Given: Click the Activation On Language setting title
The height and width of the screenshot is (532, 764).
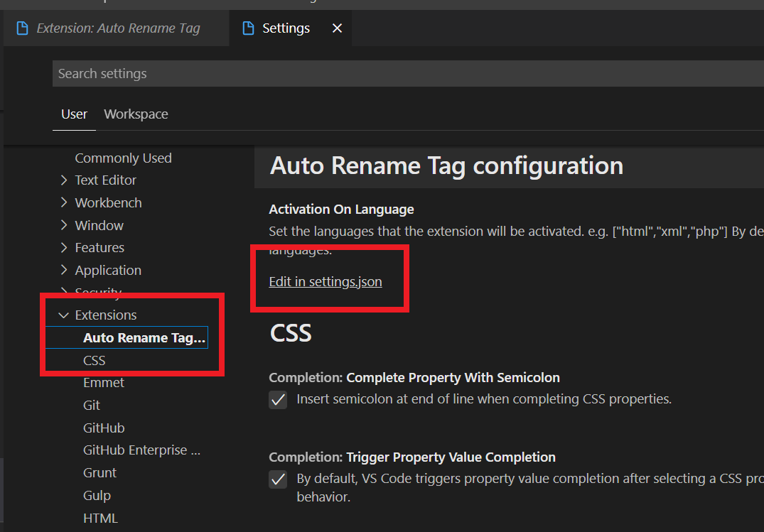Looking at the screenshot, I should point(342,210).
